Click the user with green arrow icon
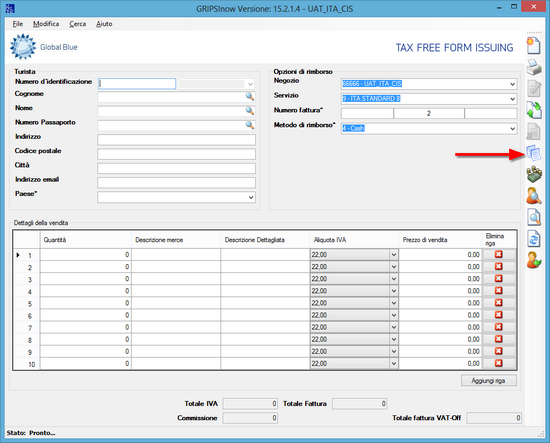This screenshot has width=550, height=443. coord(534,260)
